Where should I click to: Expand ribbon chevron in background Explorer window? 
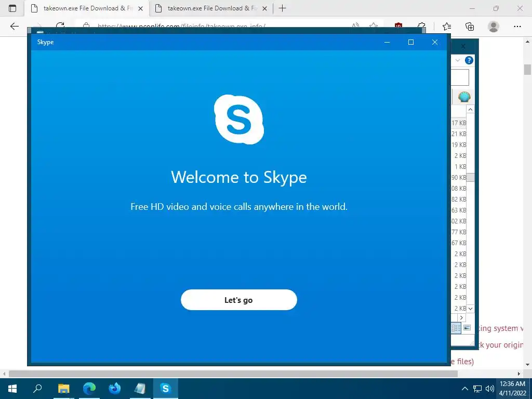pos(457,60)
